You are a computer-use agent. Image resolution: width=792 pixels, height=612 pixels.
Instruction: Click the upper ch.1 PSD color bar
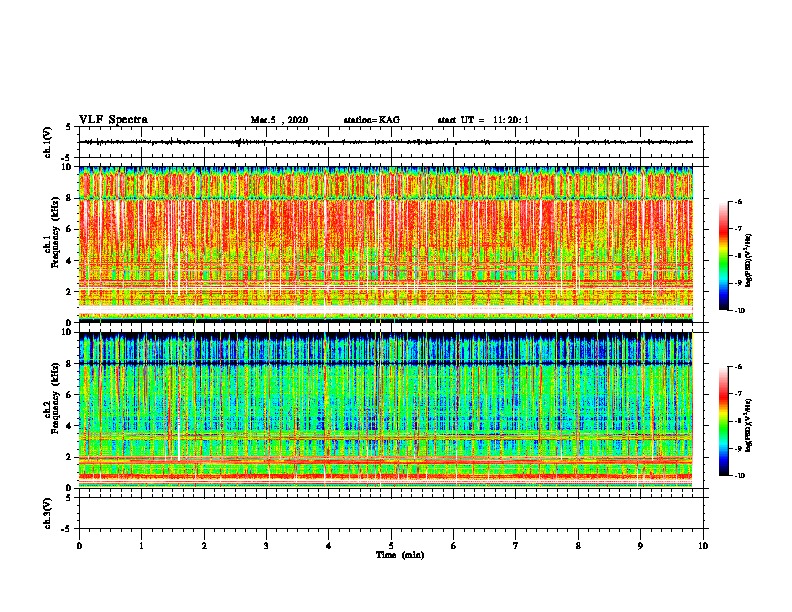723,256
